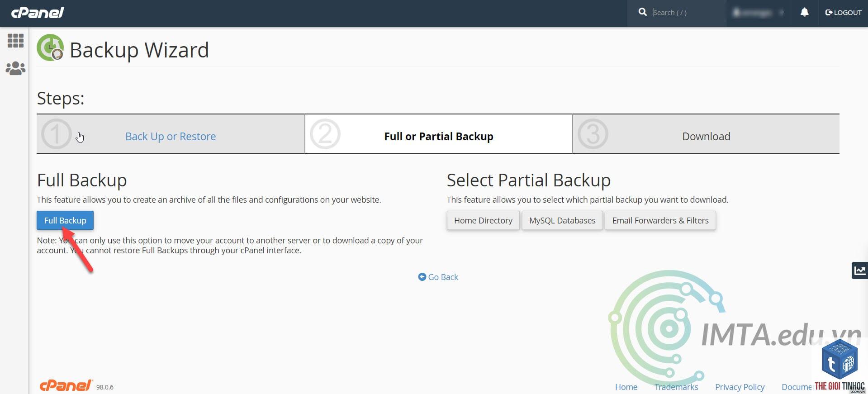Choose Home Directory partial backup
The image size is (868, 394).
click(483, 220)
